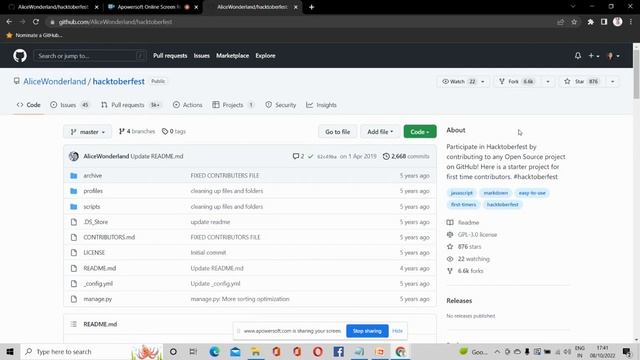Click the Fork button
The image size is (640, 360).
tap(517, 82)
